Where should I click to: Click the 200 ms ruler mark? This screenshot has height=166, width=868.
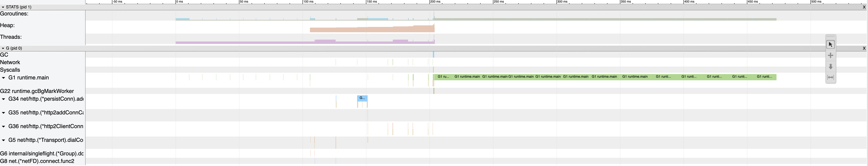tap(435, 2)
